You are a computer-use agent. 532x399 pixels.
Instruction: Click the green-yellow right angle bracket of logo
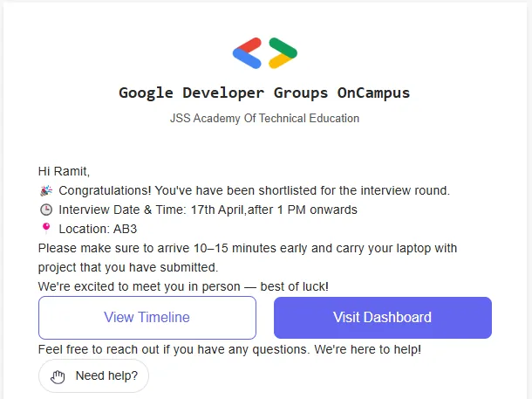point(283,53)
